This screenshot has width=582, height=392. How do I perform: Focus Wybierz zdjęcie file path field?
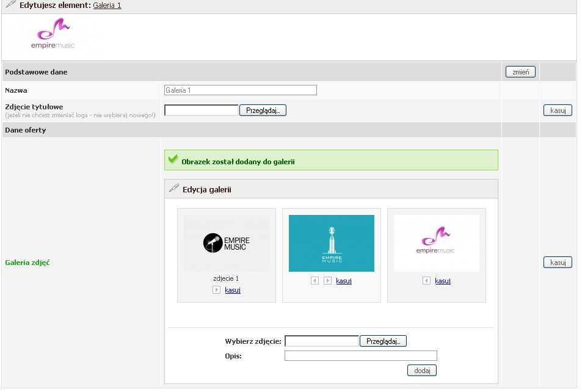coord(321,341)
